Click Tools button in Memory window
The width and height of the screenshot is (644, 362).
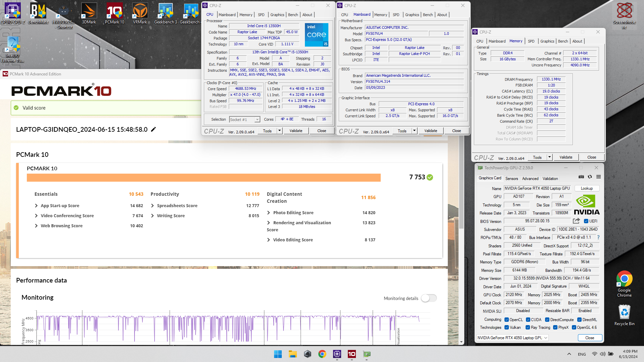537,157
